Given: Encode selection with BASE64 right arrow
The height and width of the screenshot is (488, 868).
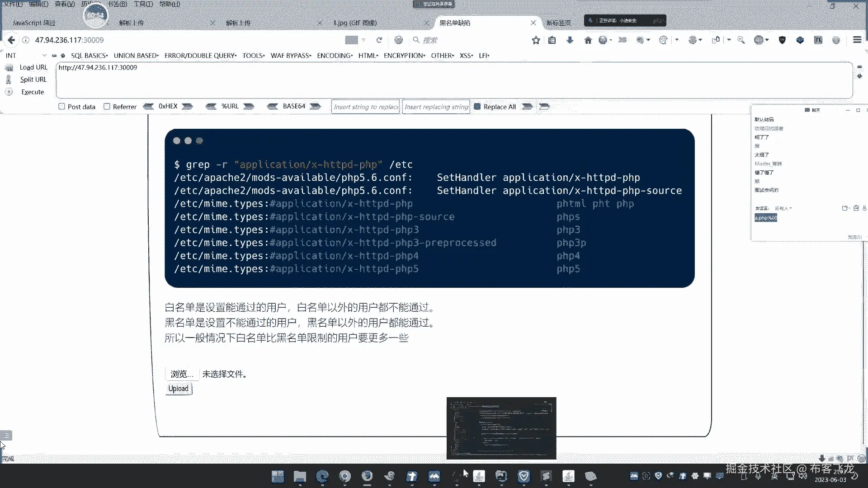Looking at the screenshot, I should [316, 107].
